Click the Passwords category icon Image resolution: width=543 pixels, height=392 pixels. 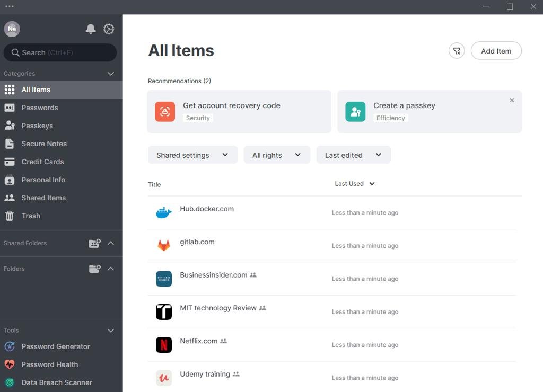(x=10, y=108)
